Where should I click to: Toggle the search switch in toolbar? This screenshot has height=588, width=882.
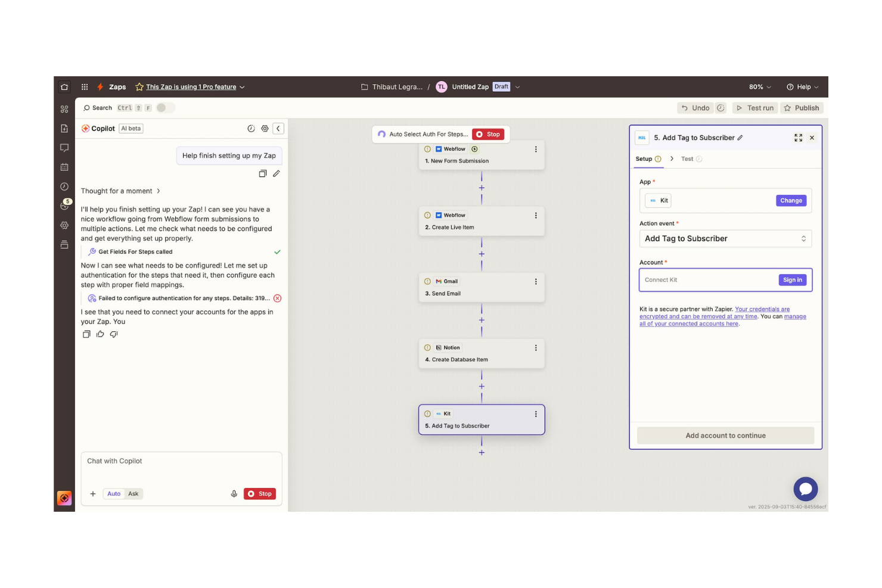(x=165, y=108)
